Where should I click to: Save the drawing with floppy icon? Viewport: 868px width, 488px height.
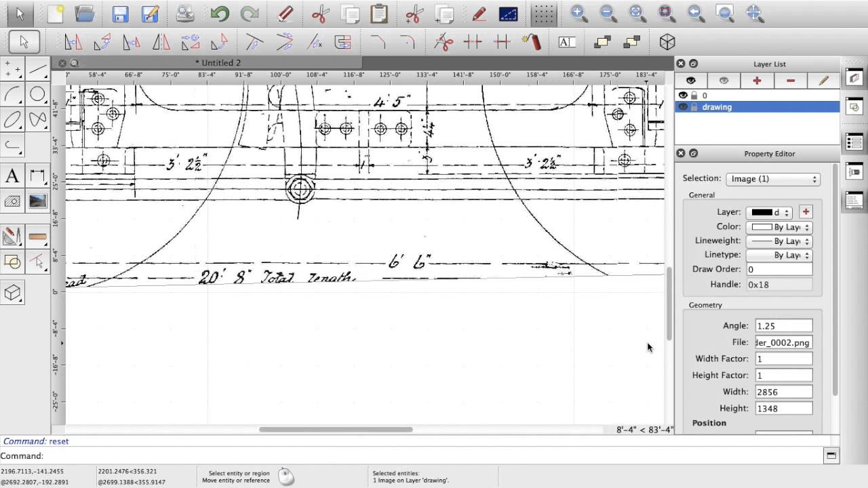[x=121, y=14]
